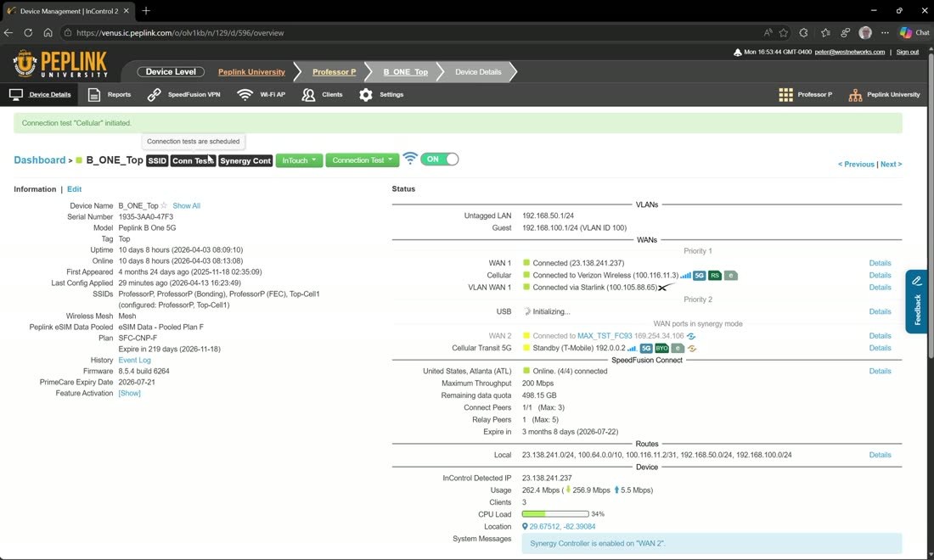The height and width of the screenshot is (560, 934).
Task: Open the Device Level selector
Action: point(171,71)
